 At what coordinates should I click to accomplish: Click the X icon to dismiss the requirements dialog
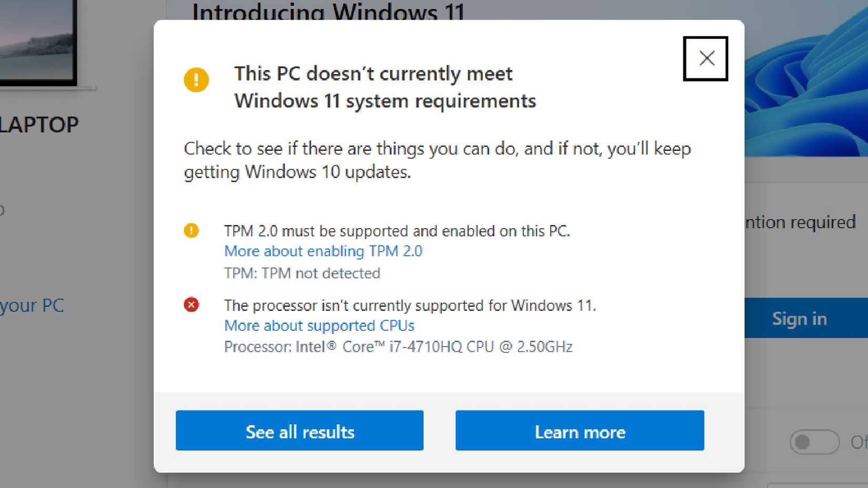point(705,58)
